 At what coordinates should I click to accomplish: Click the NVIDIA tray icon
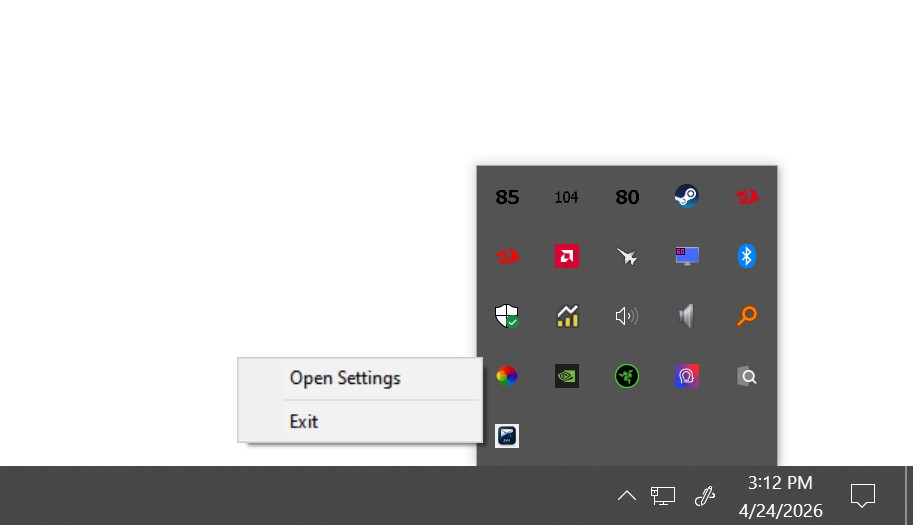click(x=567, y=376)
